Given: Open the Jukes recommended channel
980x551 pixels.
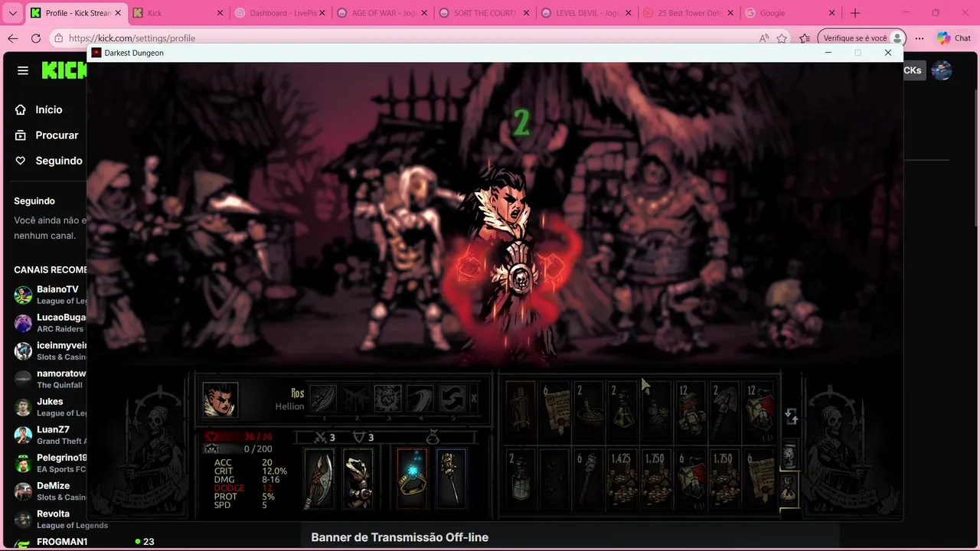Looking at the screenshot, I should coord(51,406).
